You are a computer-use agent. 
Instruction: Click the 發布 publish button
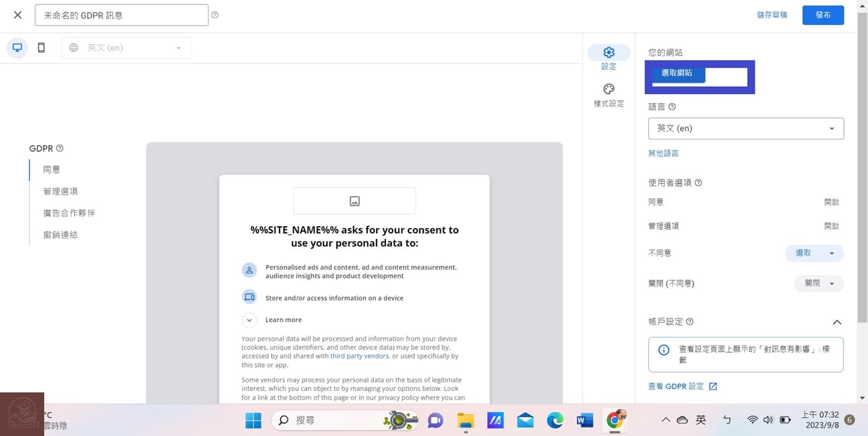click(x=823, y=15)
